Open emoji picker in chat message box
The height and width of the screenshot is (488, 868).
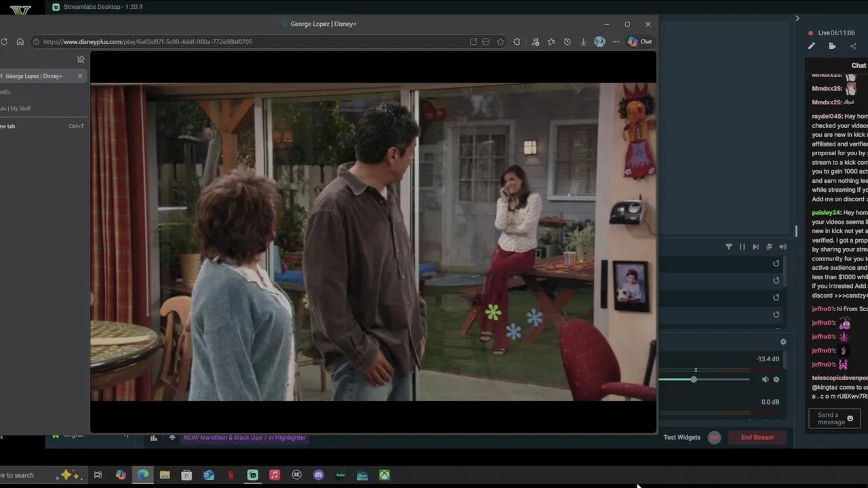(x=850, y=418)
